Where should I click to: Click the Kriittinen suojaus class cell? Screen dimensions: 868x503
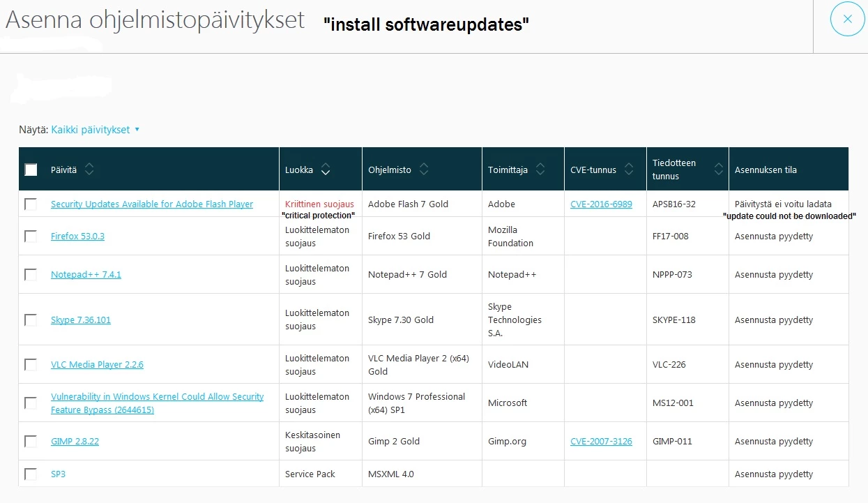point(319,204)
